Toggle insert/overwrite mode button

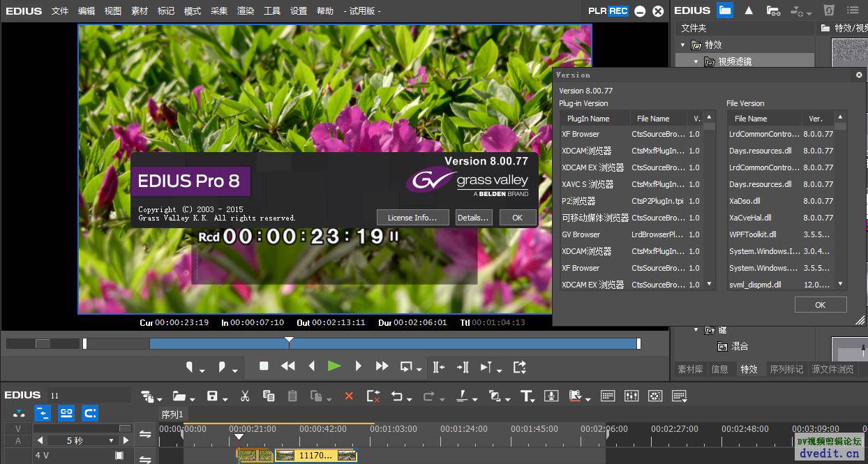19,413
